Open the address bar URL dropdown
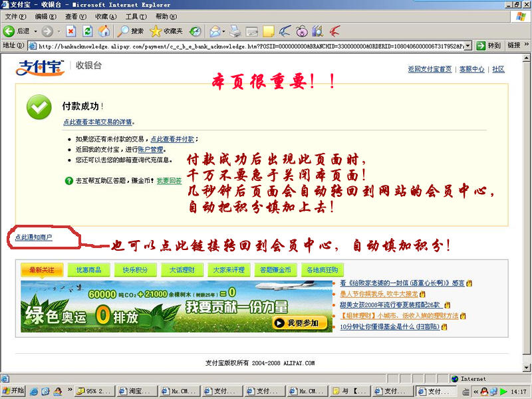The image size is (532, 399). 468,46
